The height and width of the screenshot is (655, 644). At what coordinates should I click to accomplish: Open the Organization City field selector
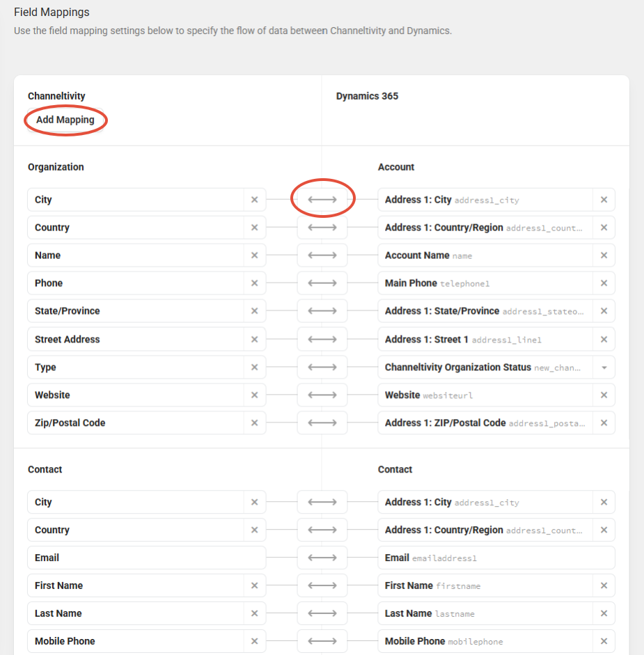coord(136,200)
